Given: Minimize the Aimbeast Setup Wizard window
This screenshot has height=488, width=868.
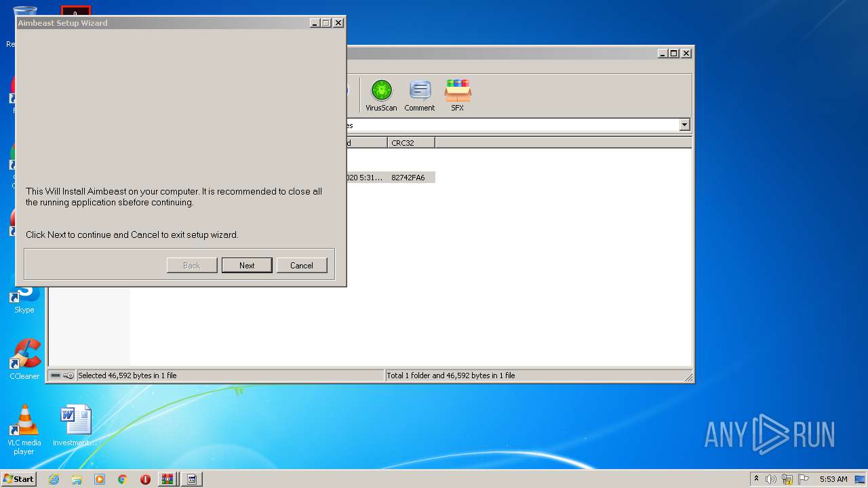Looking at the screenshot, I should [315, 23].
